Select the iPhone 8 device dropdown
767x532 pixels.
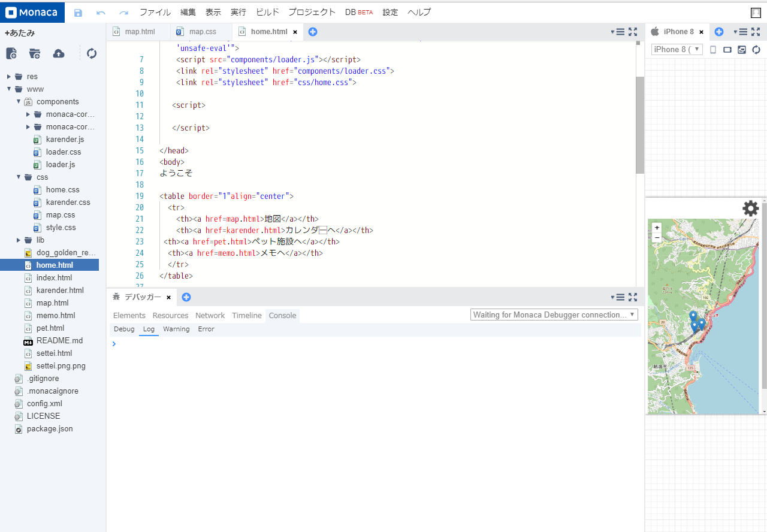(x=677, y=50)
